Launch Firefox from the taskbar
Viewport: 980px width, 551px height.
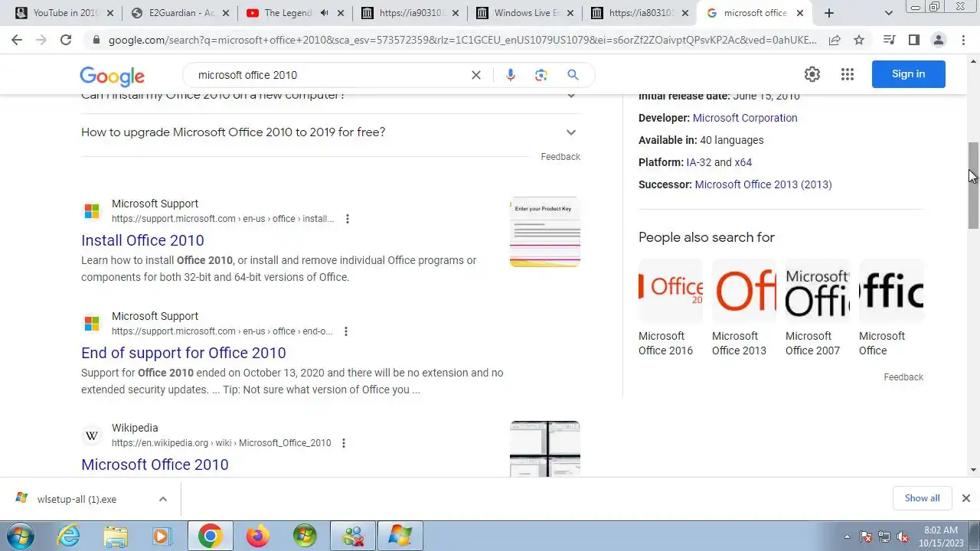coord(257,536)
